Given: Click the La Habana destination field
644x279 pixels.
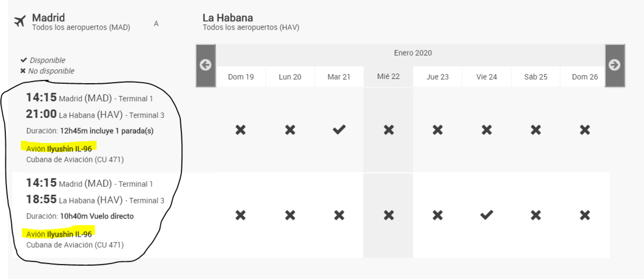Looking at the screenshot, I should (x=251, y=22).
